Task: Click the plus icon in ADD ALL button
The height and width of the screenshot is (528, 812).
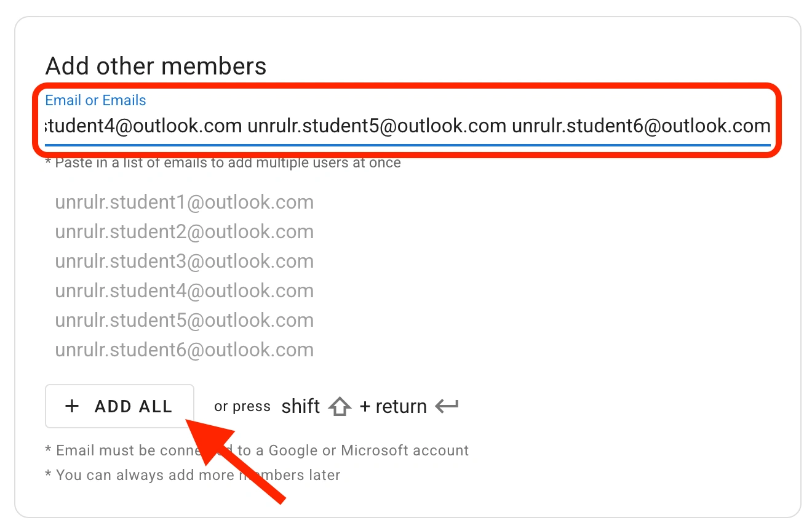Action: click(73, 406)
